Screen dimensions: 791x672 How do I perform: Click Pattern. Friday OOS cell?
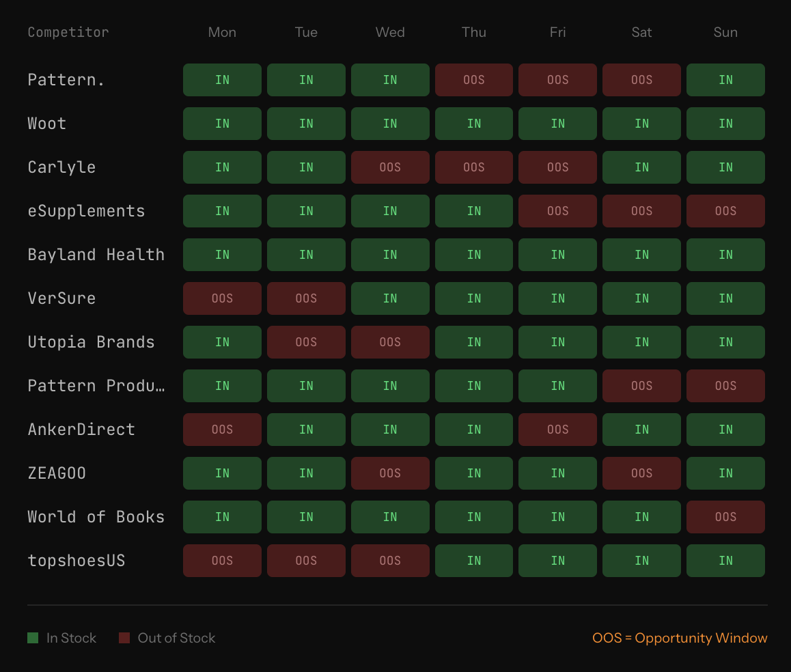click(557, 80)
